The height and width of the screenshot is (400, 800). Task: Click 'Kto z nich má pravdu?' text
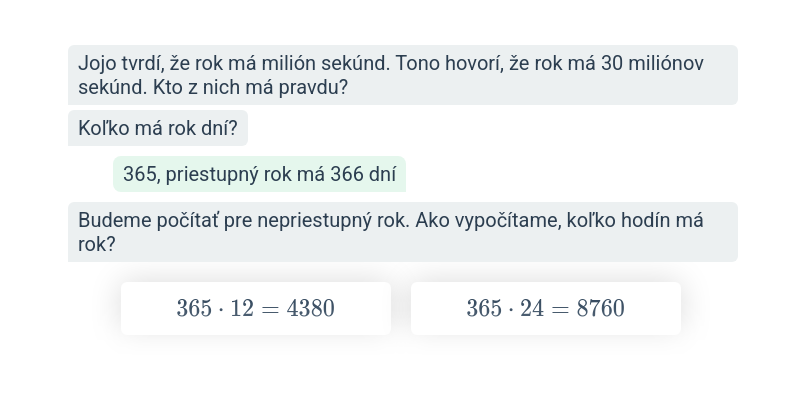(251, 87)
